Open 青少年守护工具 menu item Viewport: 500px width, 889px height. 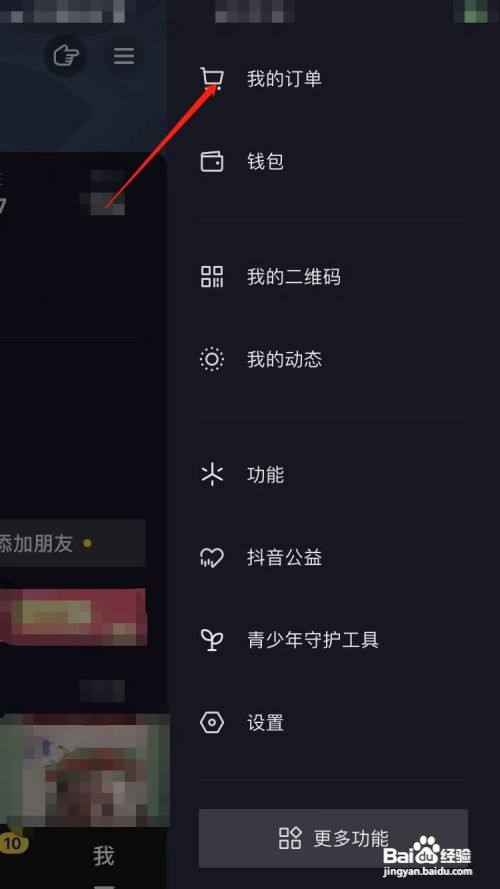[x=333, y=640]
